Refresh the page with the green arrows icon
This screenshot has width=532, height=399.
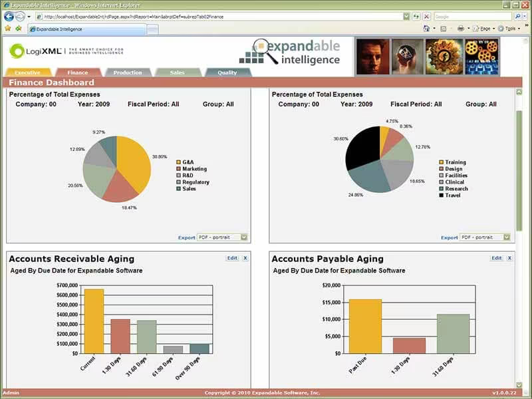(416, 17)
